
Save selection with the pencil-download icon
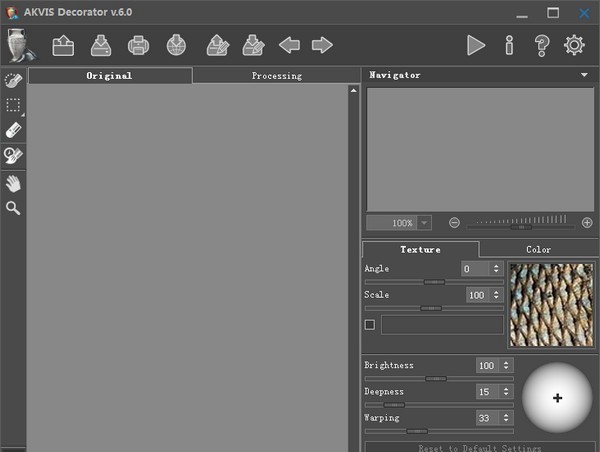[x=253, y=46]
